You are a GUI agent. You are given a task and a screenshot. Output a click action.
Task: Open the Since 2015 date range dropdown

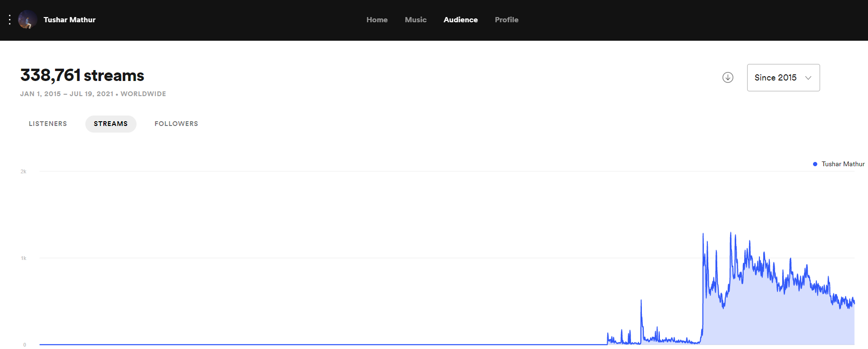[x=783, y=78]
